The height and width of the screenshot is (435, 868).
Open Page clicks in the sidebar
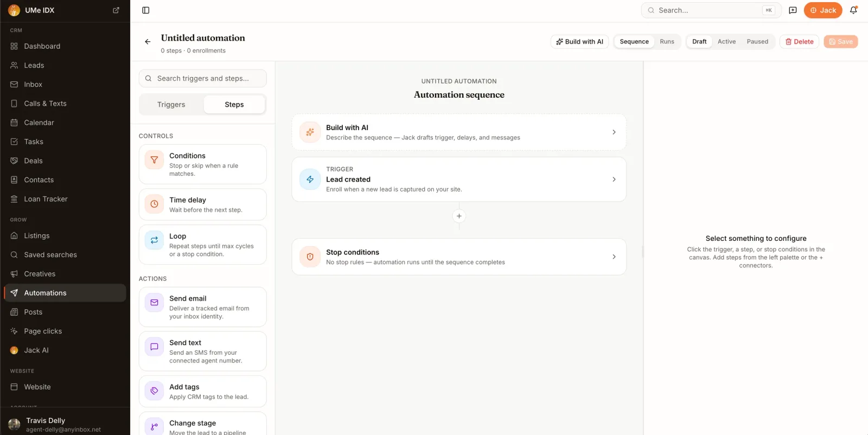(x=65, y=331)
